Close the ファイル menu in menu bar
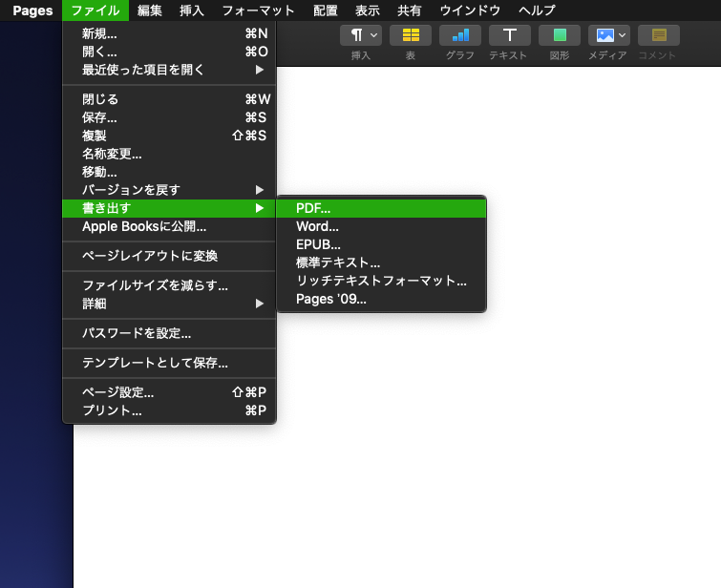Screen dimensions: 721x588 coord(95,10)
